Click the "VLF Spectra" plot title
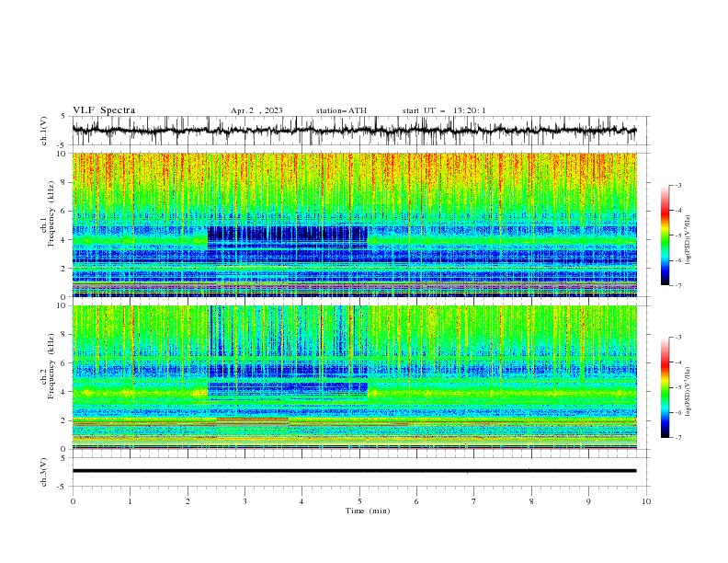Image resolution: width=728 pixels, height=563 pixels. click(104, 110)
